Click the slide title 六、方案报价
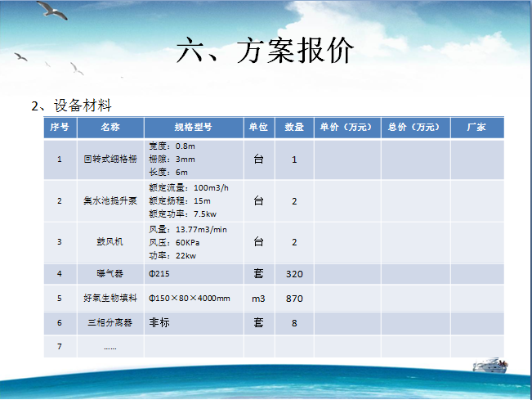This screenshot has width=532, height=400. coord(265,50)
